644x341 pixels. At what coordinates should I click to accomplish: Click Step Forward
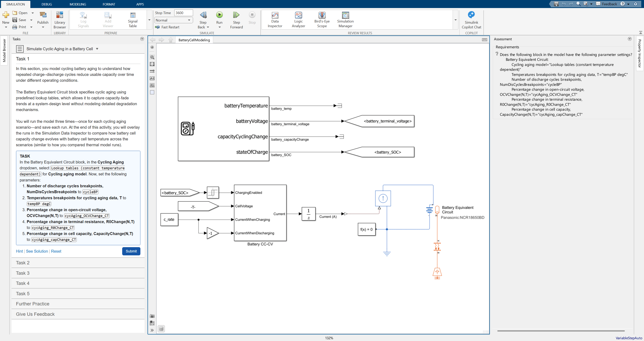[236, 20]
